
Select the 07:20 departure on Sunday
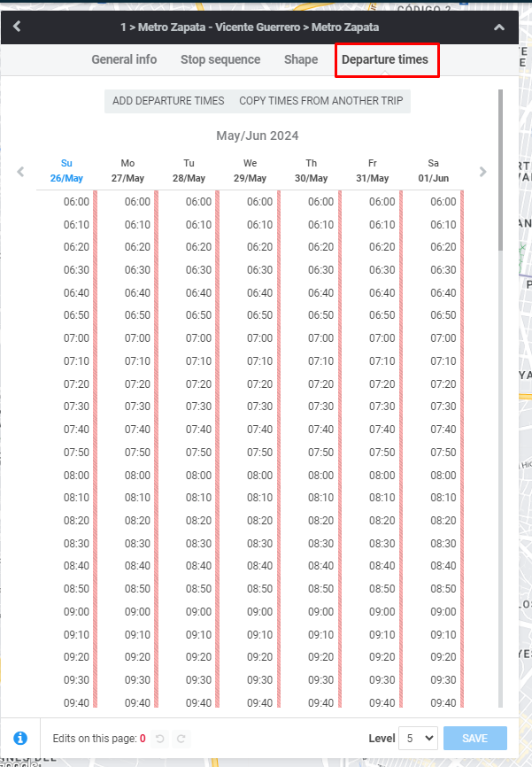[76, 384]
